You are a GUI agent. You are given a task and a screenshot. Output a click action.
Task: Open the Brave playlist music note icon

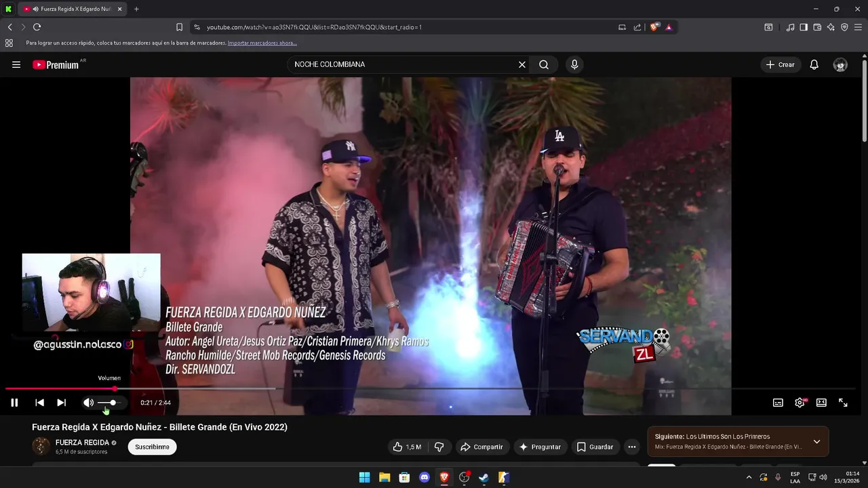point(790,27)
